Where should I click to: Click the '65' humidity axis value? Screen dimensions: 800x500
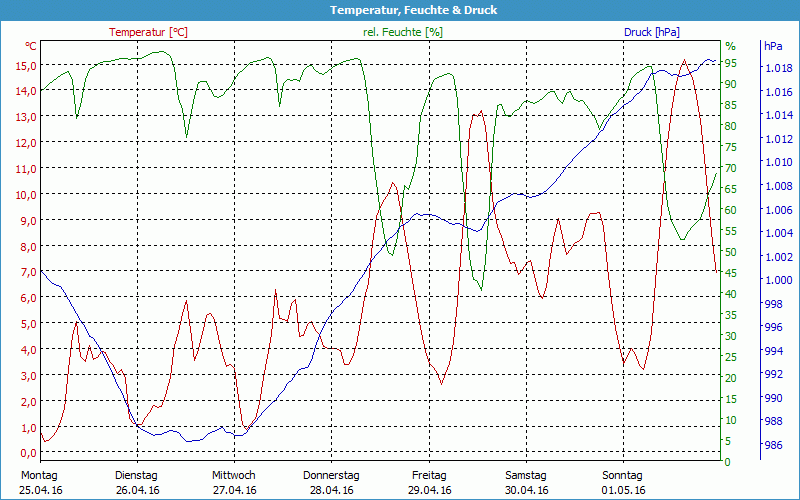731,189
